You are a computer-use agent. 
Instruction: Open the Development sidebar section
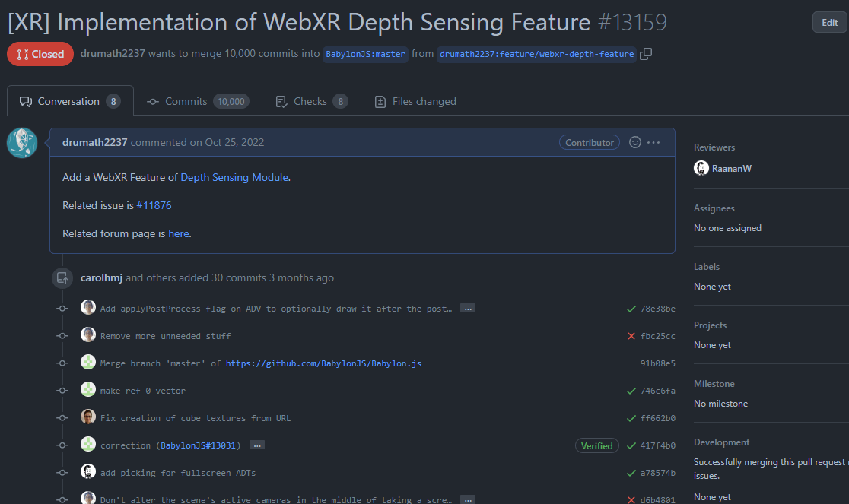point(721,442)
